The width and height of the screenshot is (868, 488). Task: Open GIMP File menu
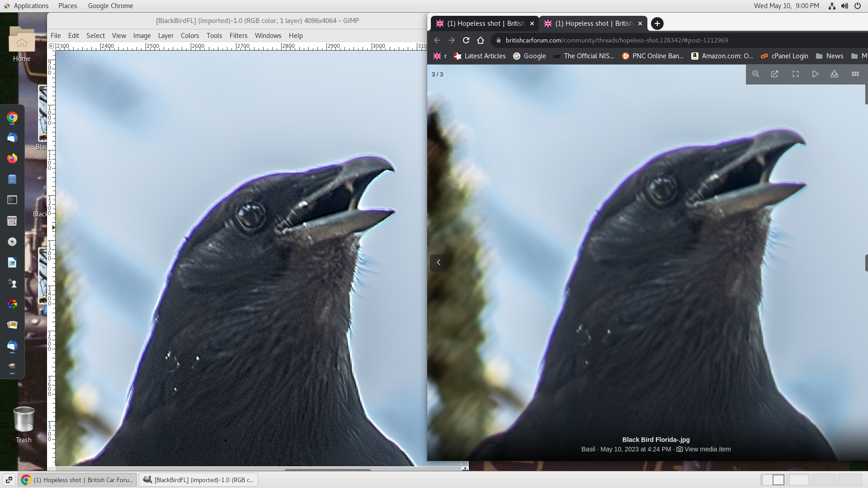[56, 36]
